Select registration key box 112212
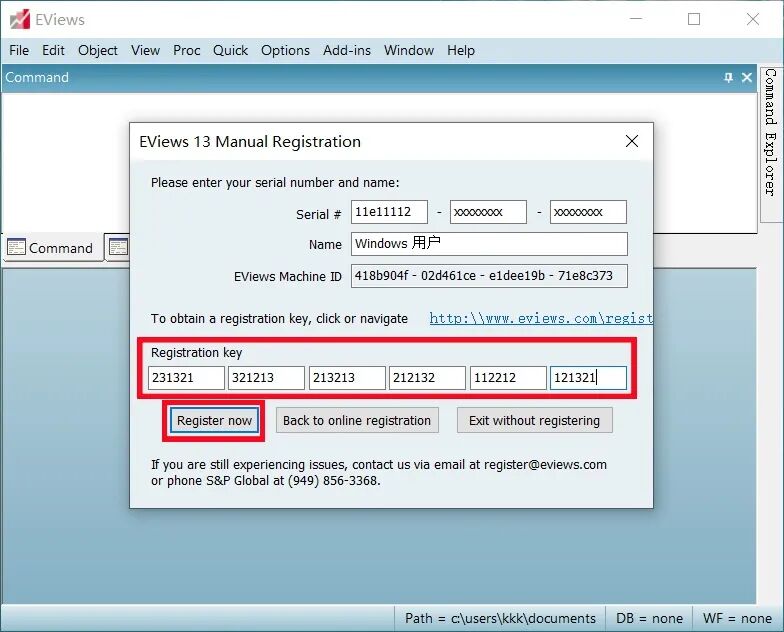The height and width of the screenshot is (632, 784). coord(508,378)
